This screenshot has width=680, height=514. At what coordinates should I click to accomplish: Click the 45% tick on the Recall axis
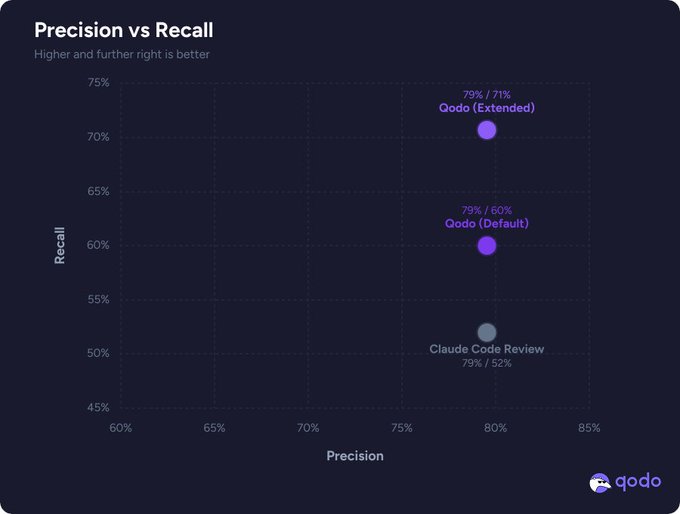coord(98,408)
